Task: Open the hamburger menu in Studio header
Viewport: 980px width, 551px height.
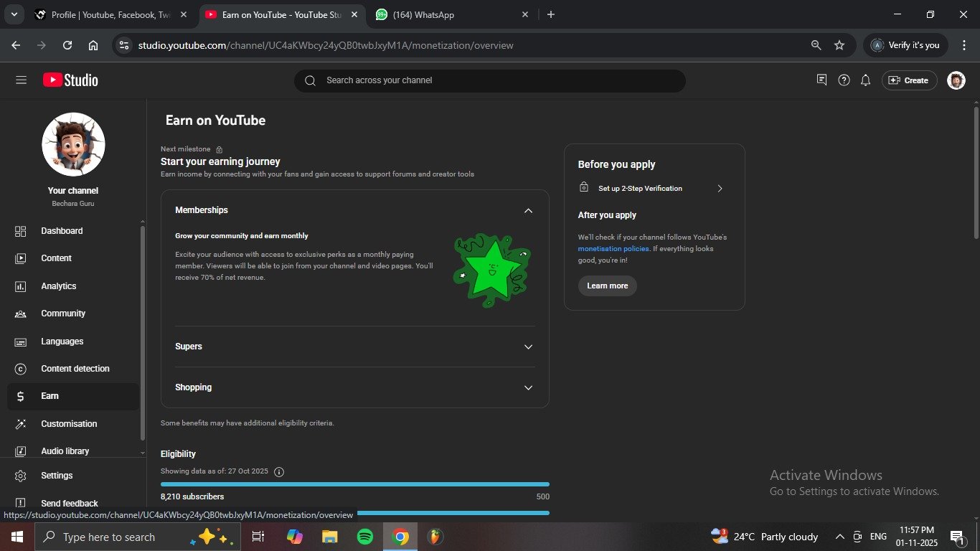Action: (x=21, y=80)
